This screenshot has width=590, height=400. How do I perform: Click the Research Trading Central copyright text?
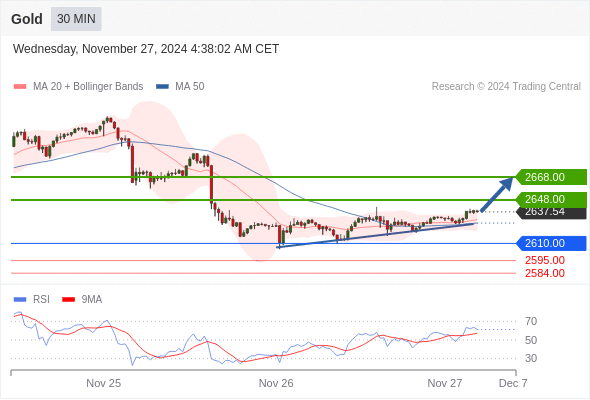coord(506,87)
